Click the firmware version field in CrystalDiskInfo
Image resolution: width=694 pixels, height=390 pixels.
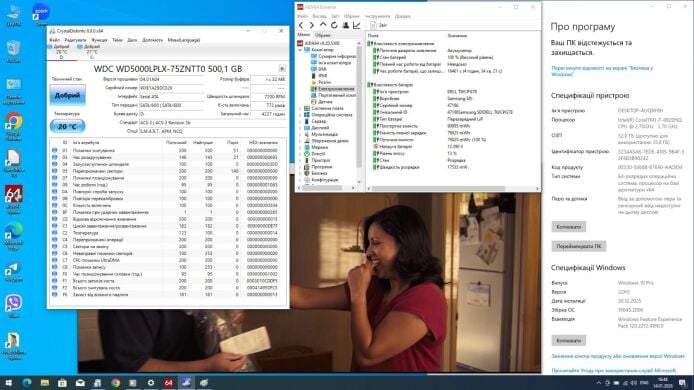[x=171, y=79]
